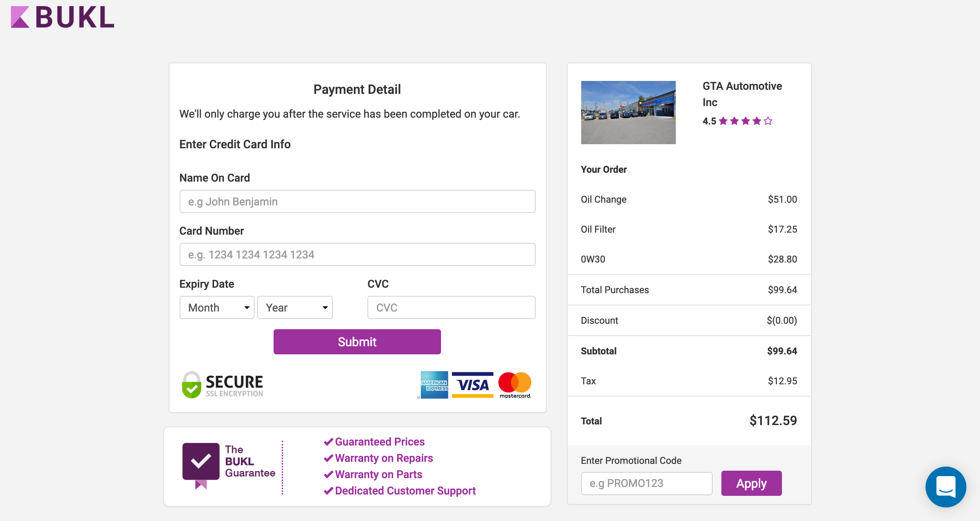
Task: Open the Year expiry dropdown
Action: point(295,308)
